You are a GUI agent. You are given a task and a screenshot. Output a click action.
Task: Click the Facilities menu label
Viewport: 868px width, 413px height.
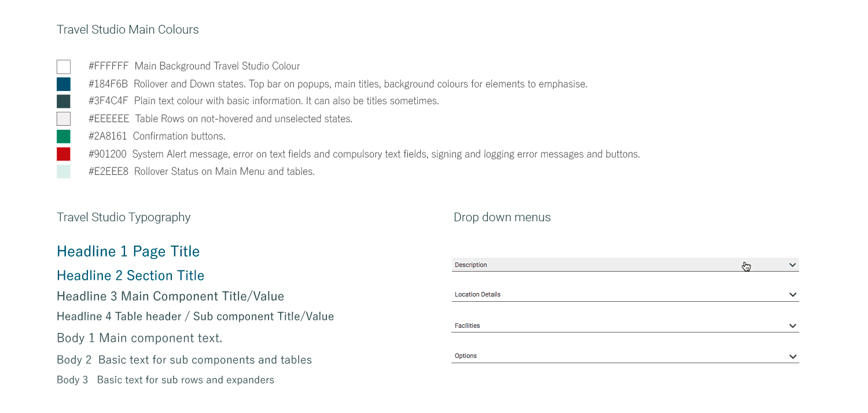pos(468,326)
